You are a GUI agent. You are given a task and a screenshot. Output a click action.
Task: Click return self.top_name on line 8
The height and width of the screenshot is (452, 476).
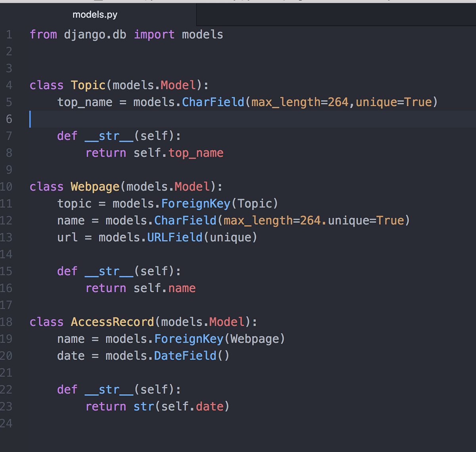(154, 153)
